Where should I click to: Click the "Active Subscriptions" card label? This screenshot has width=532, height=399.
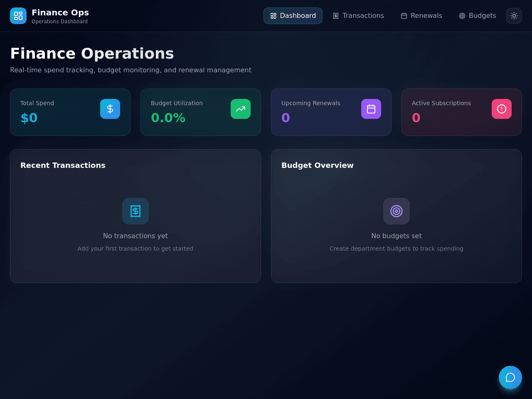(441, 103)
